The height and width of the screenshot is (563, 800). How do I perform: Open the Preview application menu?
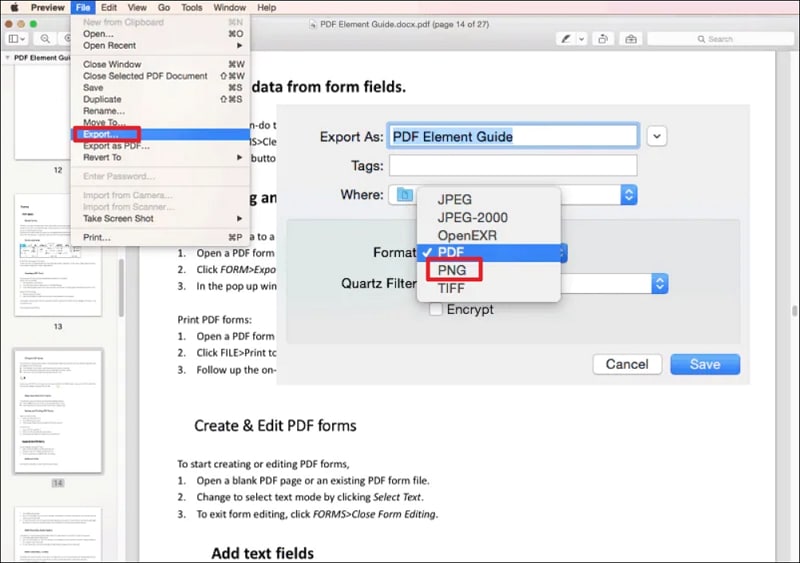47,7
